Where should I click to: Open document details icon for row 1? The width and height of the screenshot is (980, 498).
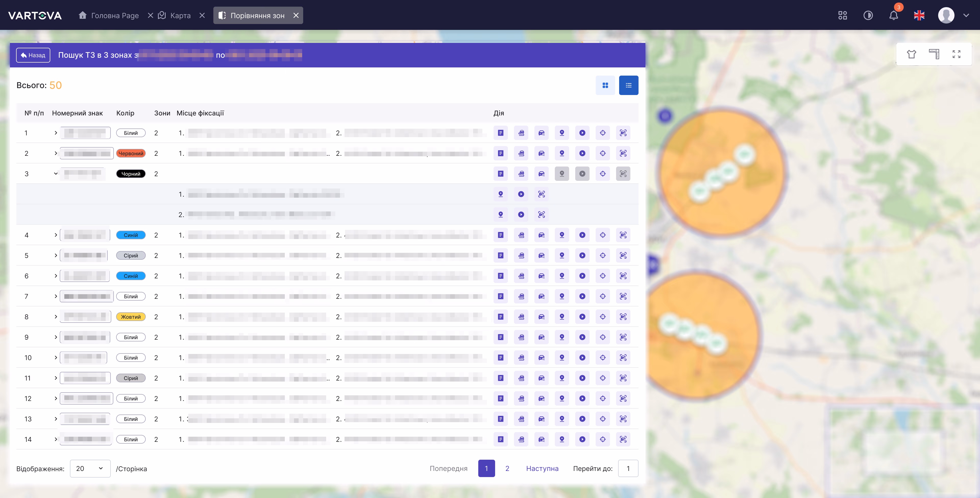(501, 133)
